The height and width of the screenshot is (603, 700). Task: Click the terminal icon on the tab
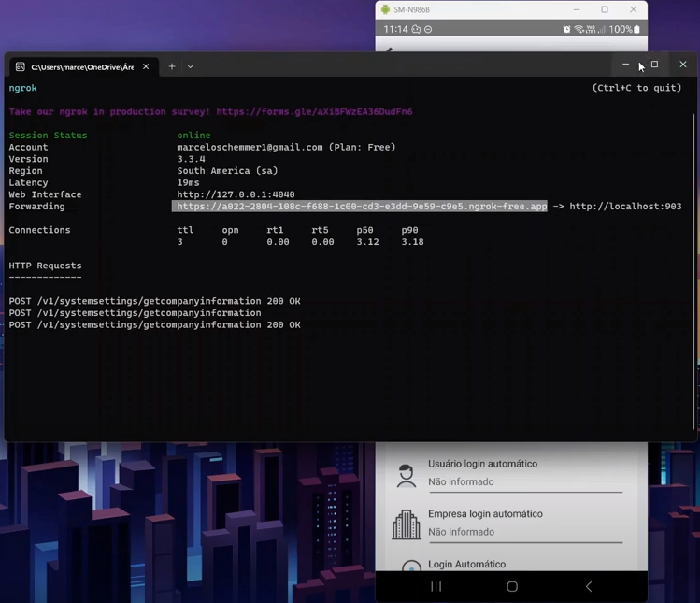pyautogui.click(x=20, y=67)
